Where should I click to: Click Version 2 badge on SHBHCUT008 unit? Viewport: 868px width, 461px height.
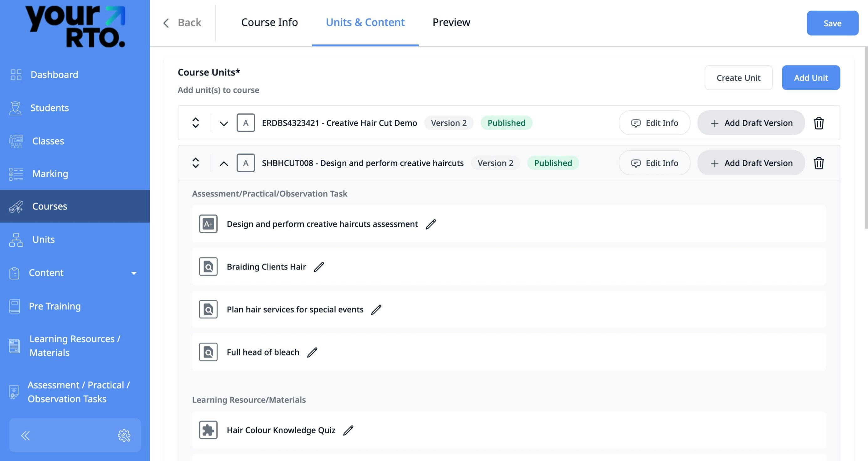495,163
